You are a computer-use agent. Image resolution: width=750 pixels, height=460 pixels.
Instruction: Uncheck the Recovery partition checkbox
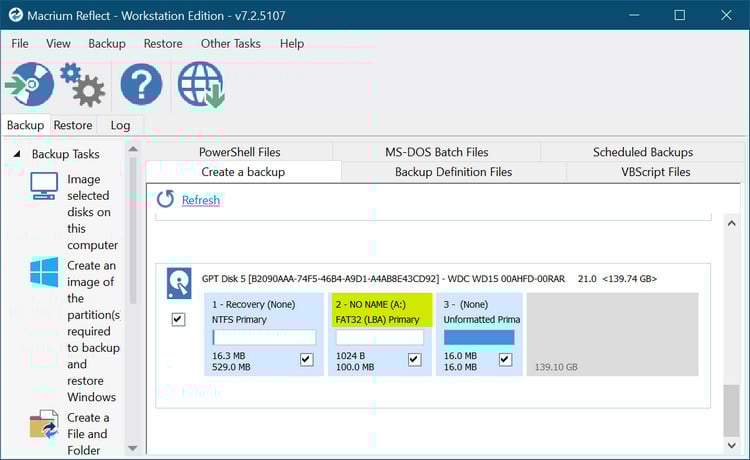coord(307,359)
